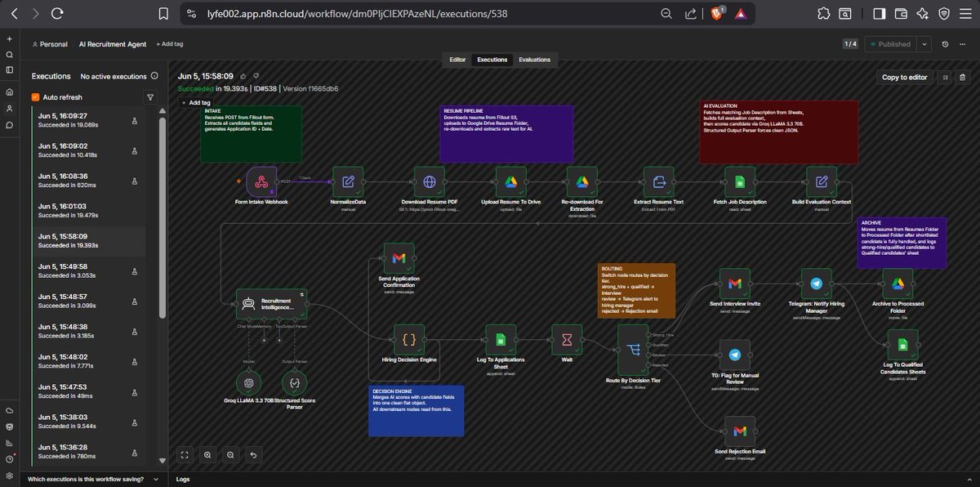Open workflow version history clock icon
Screen dimensions: 980x487
(945, 44)
